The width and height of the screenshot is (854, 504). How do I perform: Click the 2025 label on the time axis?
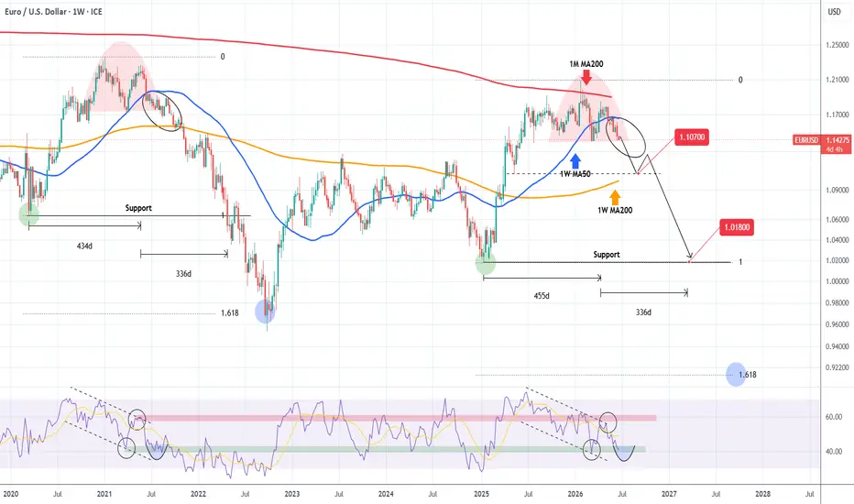point(481,494)
